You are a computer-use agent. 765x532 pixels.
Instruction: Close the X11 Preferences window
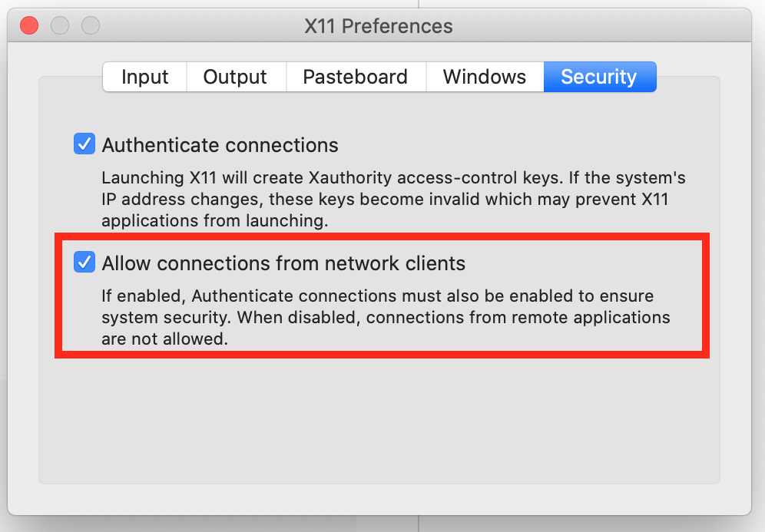[29, 25]
